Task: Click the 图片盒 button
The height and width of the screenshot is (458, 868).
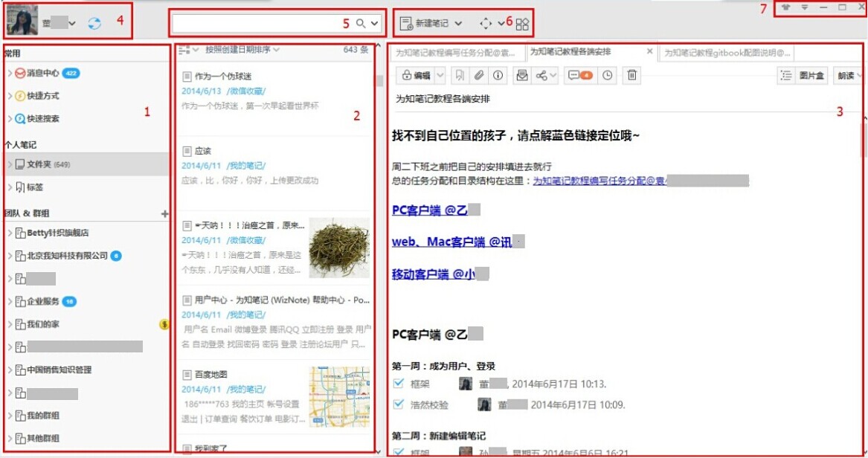Action: click(811, 75)
